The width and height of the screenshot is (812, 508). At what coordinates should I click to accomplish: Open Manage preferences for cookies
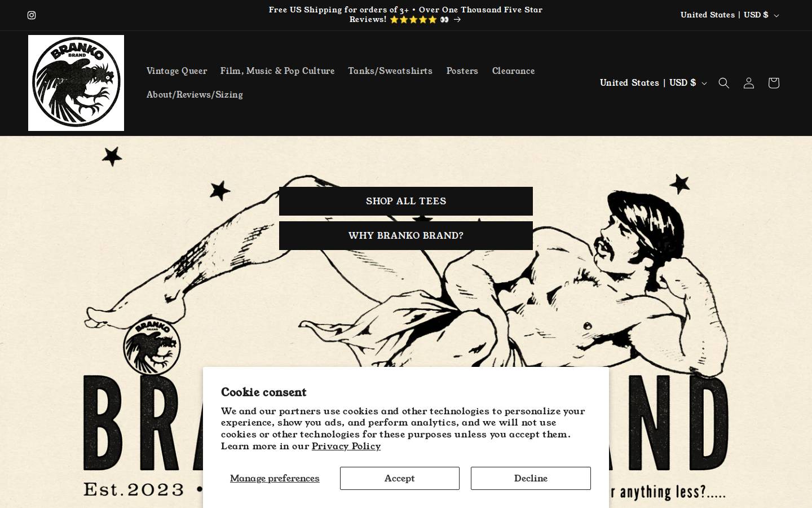click(275, 478)
